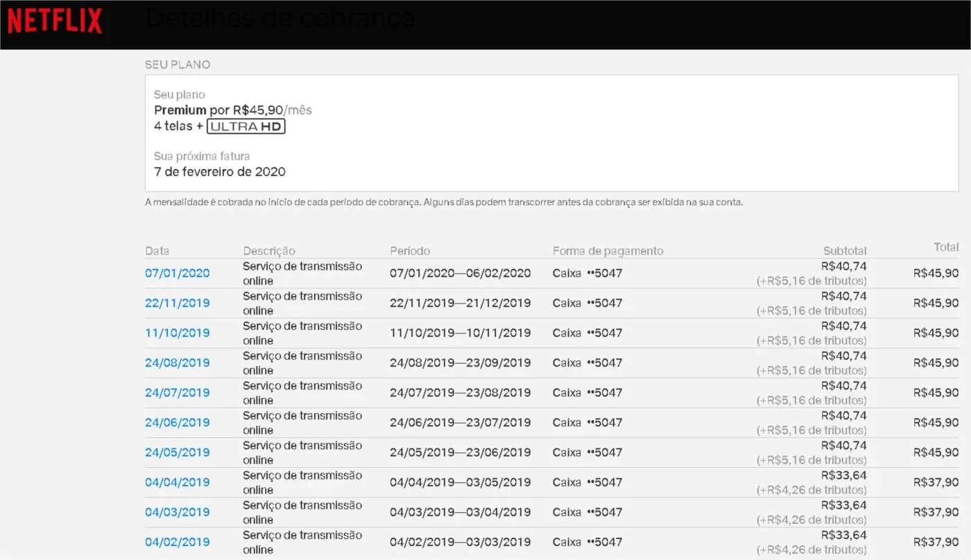This screenshot has height=560, width=971.
Task: Click the '4 telas +' text
Action: (x=178, y=127)
